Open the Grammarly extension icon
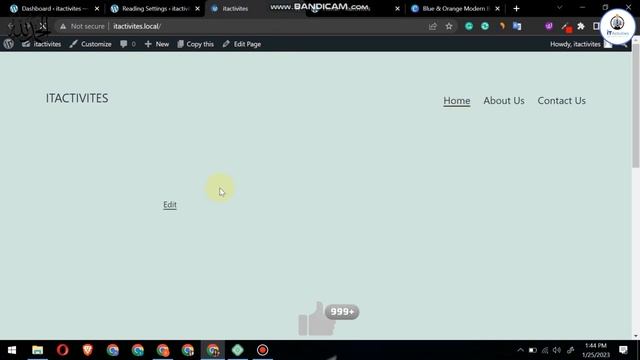The width and height of the screenshot is (640, 360). [x=469, y=26]
